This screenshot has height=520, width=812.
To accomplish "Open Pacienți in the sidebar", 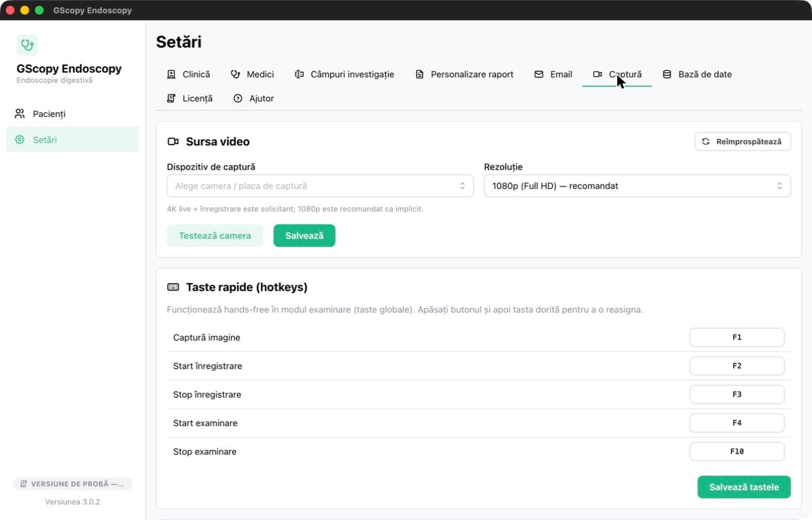I will pyautogui.click(x=72, y=114).
